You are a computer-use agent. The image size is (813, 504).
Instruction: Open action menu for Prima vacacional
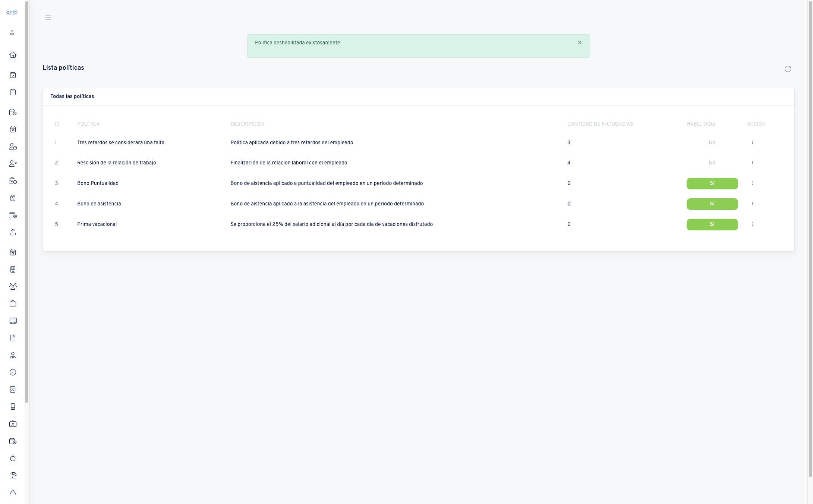tap(752, 224)
